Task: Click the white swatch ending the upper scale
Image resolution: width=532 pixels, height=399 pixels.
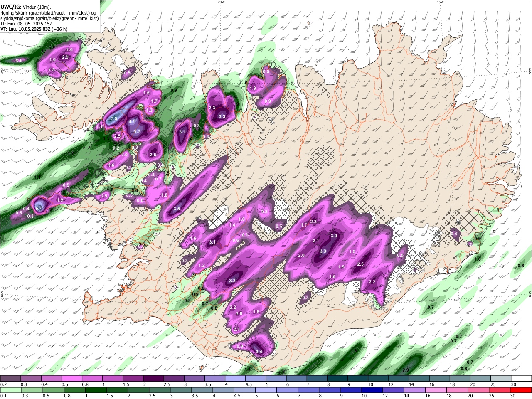Action: pos(521,379)
